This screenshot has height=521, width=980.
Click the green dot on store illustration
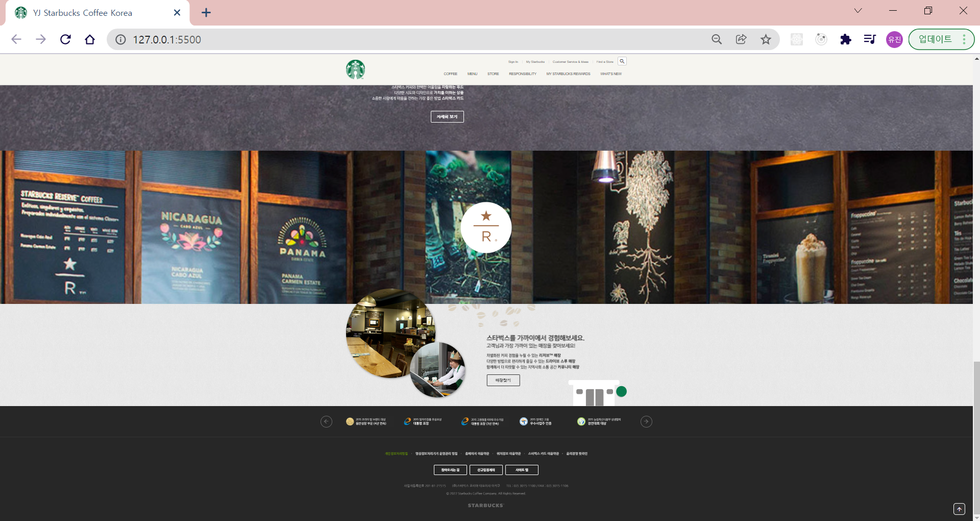(621, 391)
